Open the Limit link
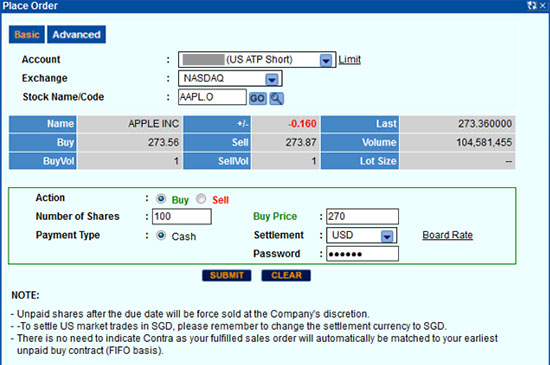The height and width of the screenshot is (365, 550). (x=349, y=59)
